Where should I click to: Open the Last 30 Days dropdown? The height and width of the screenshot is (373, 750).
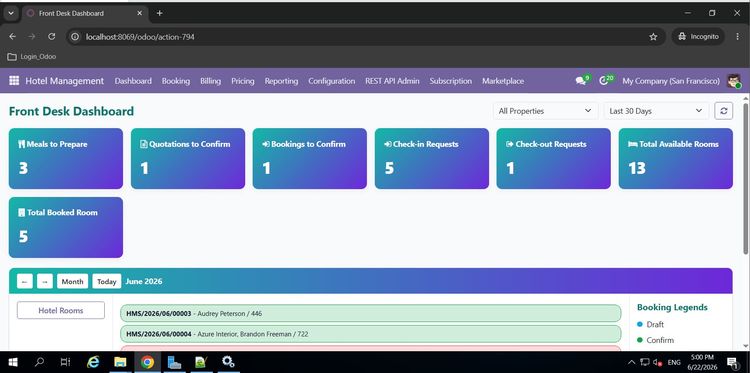tap(656, 111)
